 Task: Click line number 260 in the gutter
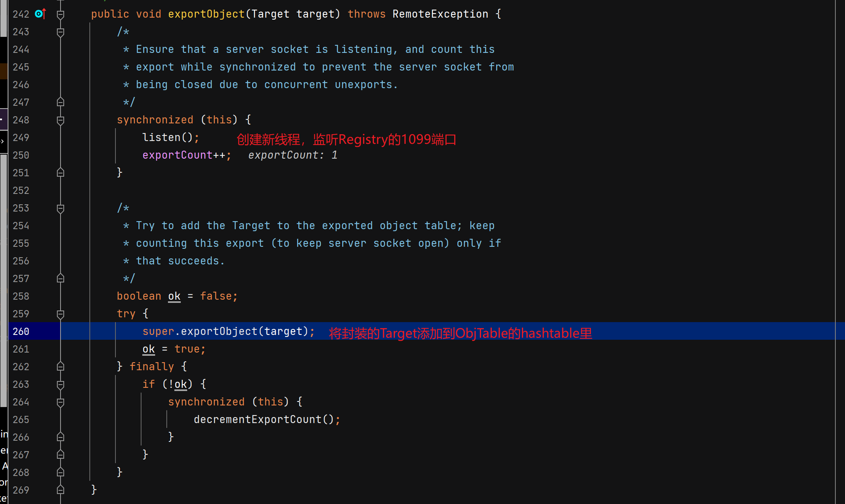coord(21,332)
